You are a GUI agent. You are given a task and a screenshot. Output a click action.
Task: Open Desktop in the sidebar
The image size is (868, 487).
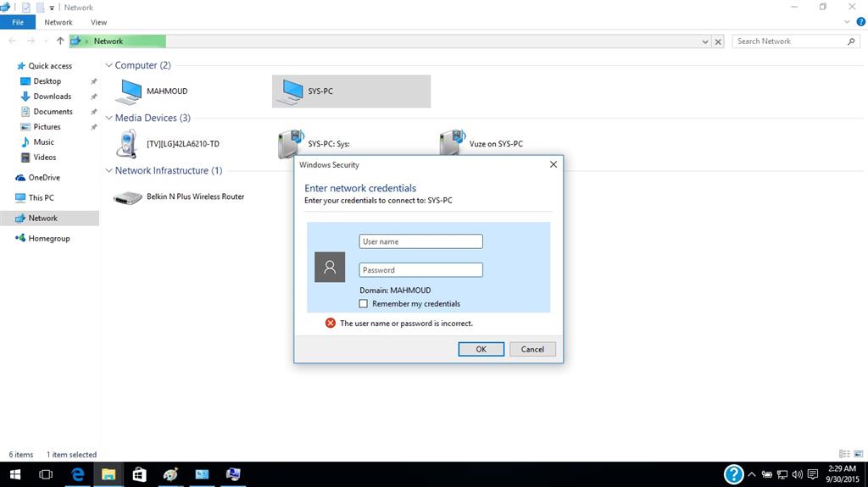tap(47, 80)
